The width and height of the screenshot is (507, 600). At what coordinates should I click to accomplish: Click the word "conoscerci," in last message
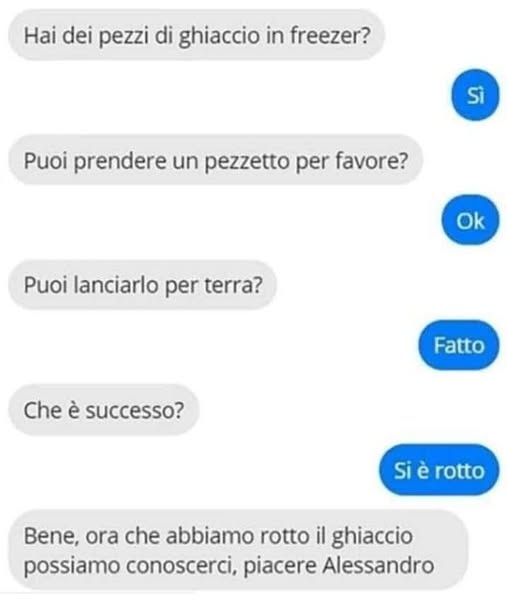[180, 566]
